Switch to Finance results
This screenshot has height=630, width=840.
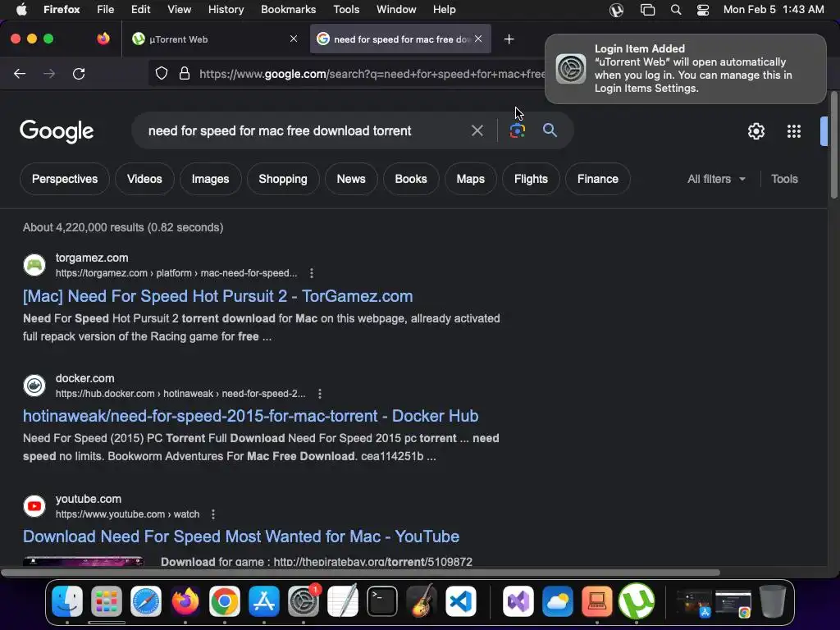coord(598,179)
